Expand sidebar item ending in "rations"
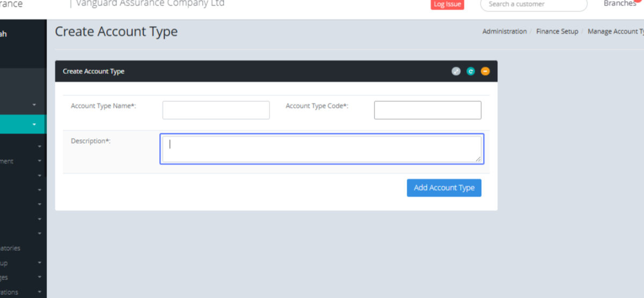644x298 pixels. click(40, 292)
